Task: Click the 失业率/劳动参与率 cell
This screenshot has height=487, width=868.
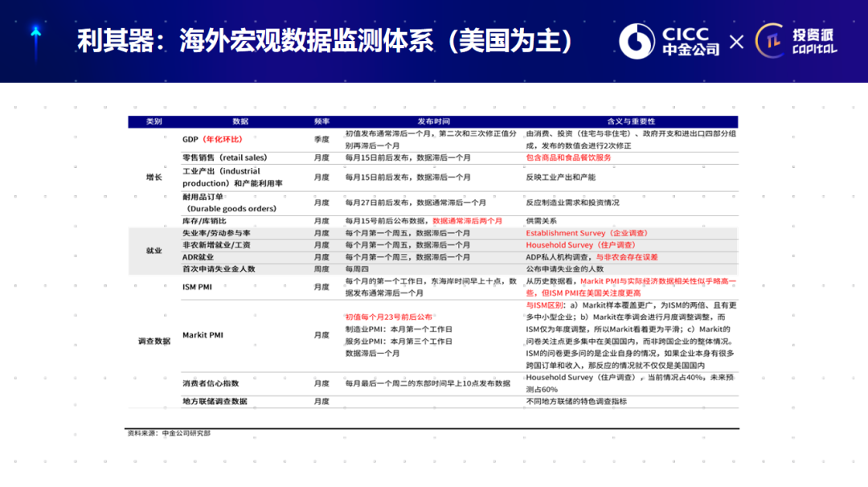Action: (216, 233)
